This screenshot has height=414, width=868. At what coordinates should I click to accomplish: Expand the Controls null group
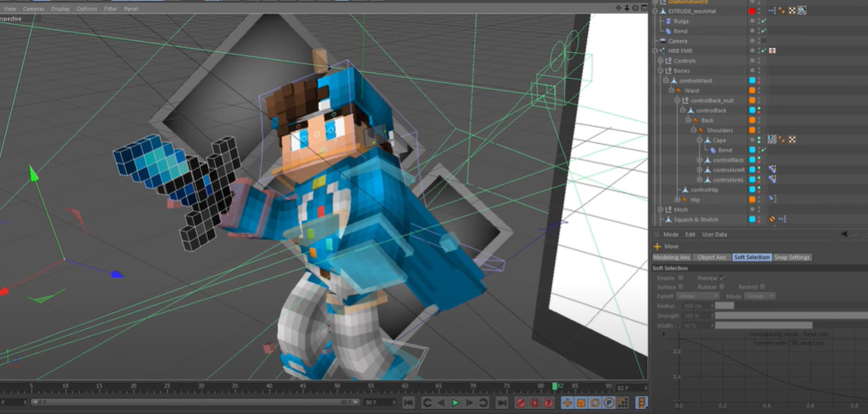click(661, 61)
